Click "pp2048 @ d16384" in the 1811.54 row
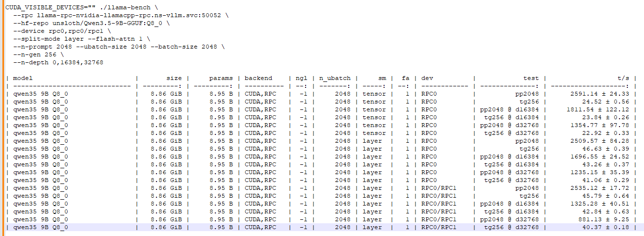Image resolution: width=644 pixels, height=236 pixels. click(509, 109)
